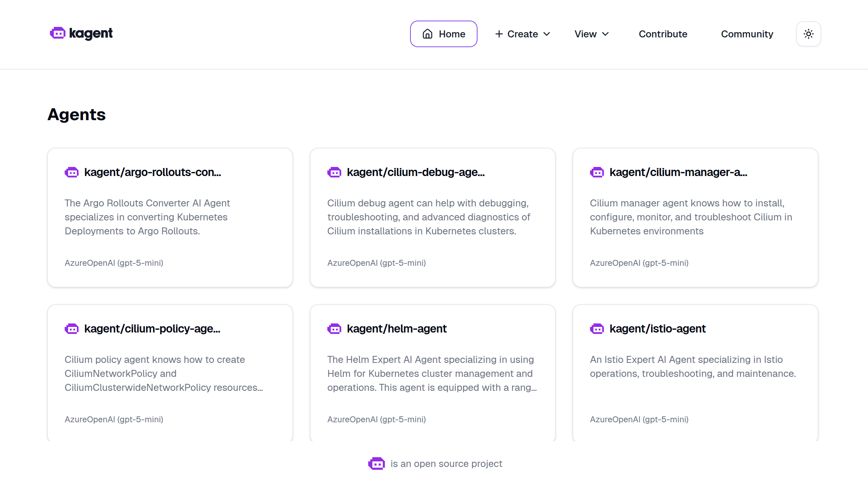Toggle light/dark theme with the sun icon

pos(808,34)
